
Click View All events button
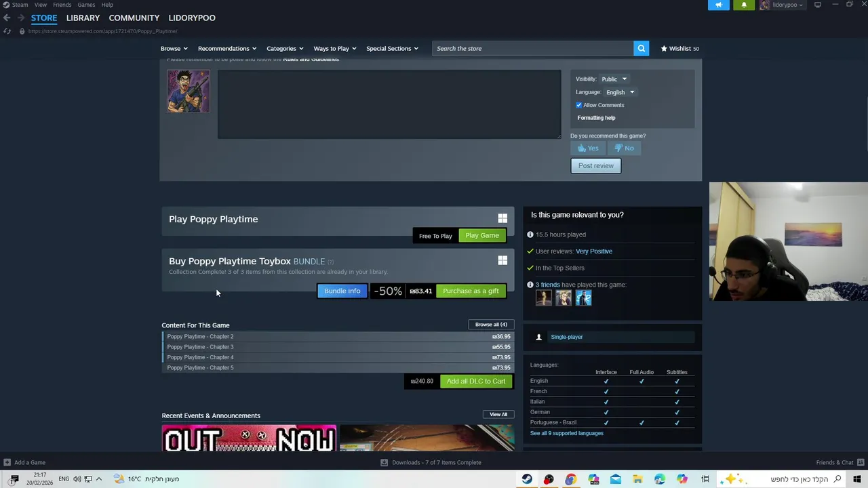tap(498, 414)
